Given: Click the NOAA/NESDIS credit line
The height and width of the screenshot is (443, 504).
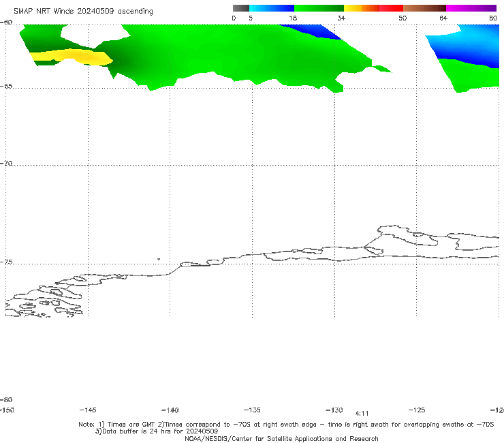Looking at the screenshot, I should coord(281,438).
